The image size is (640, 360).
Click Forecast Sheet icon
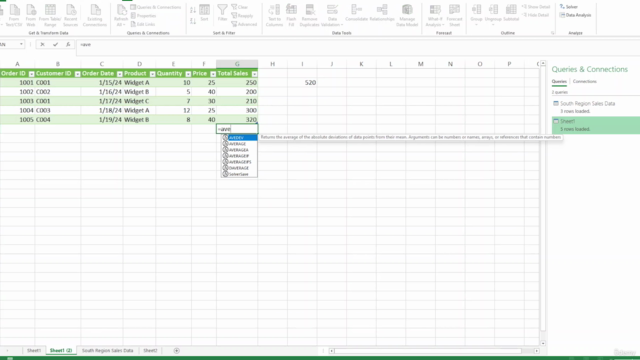pos(454,15)
